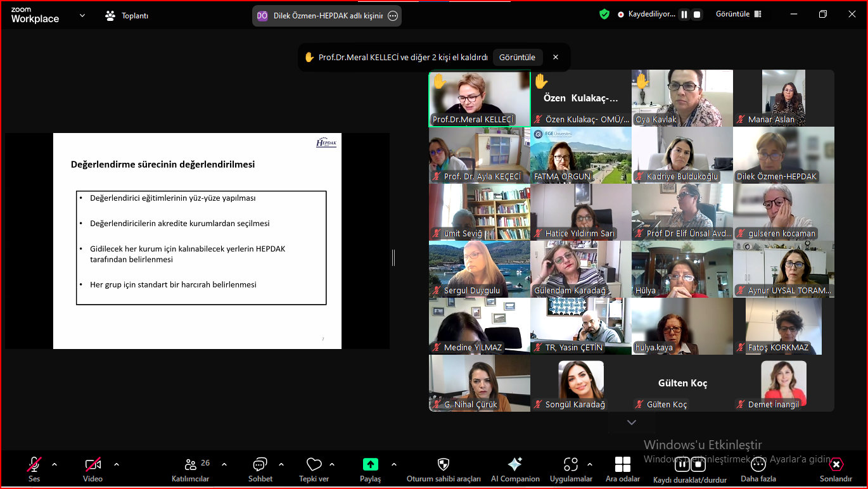Viewport: 868px width, 489px height.
Task: Open the Katılımcılar participants panel
Action: 191,469
